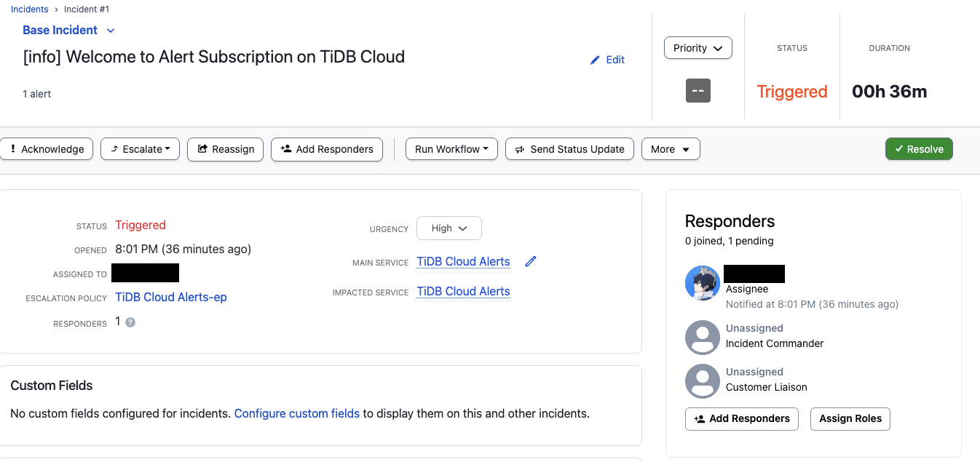Click the Edit pencil icon beside incident title
The width and height of the screenshot is (980, 462).
point(595,60)
